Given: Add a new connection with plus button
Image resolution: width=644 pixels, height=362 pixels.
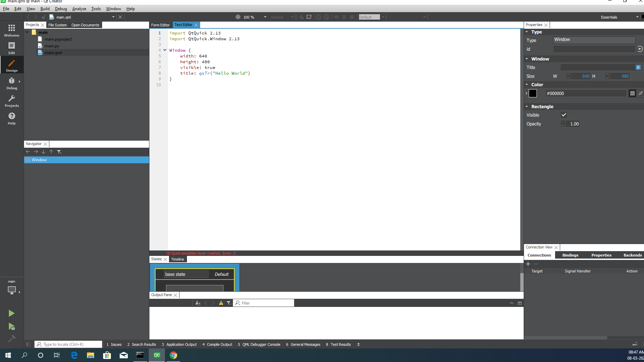Looking at the screenshot, I should pos(528,264).
